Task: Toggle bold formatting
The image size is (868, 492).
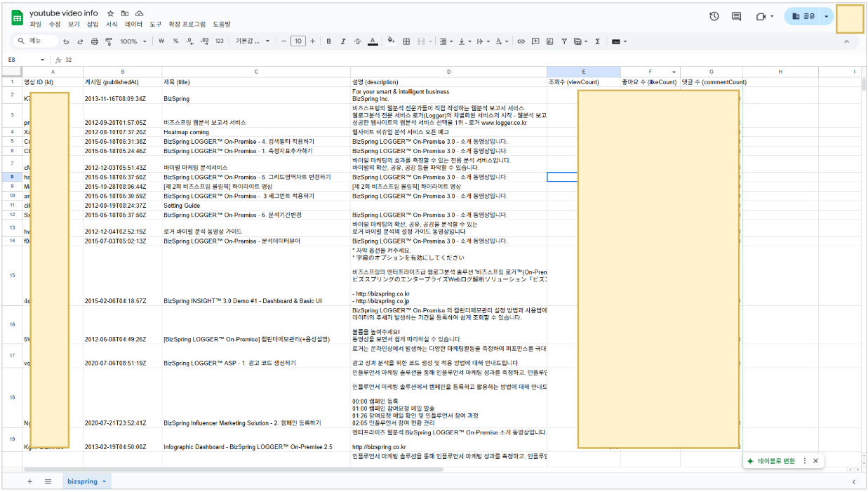Action: pos(328,41)
